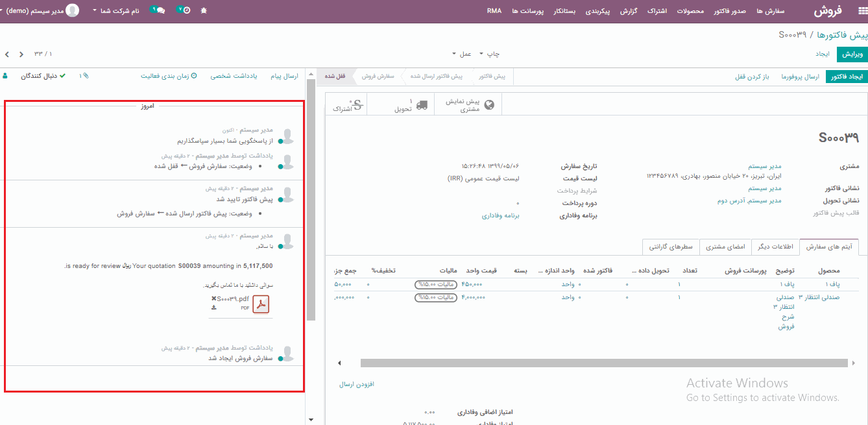This screenshot has height=425, width=868.
Task: Open the RMA menu
Action: point(494,11)
